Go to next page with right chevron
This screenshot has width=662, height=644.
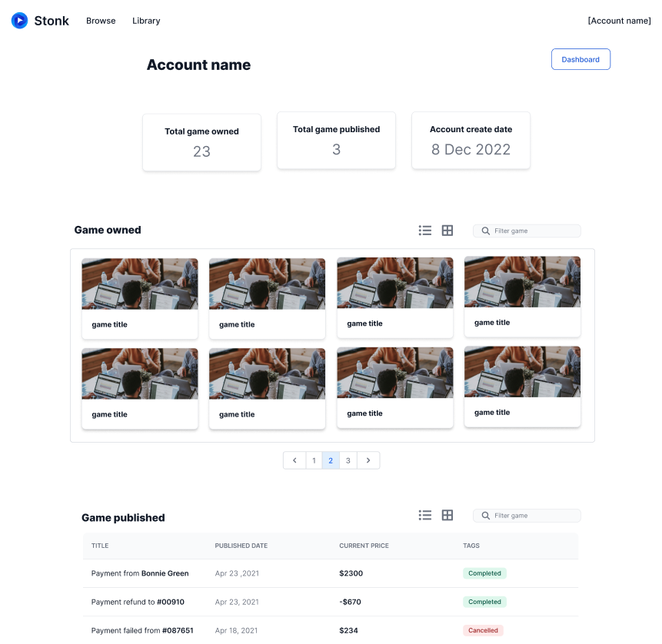[x=368, y=460]
